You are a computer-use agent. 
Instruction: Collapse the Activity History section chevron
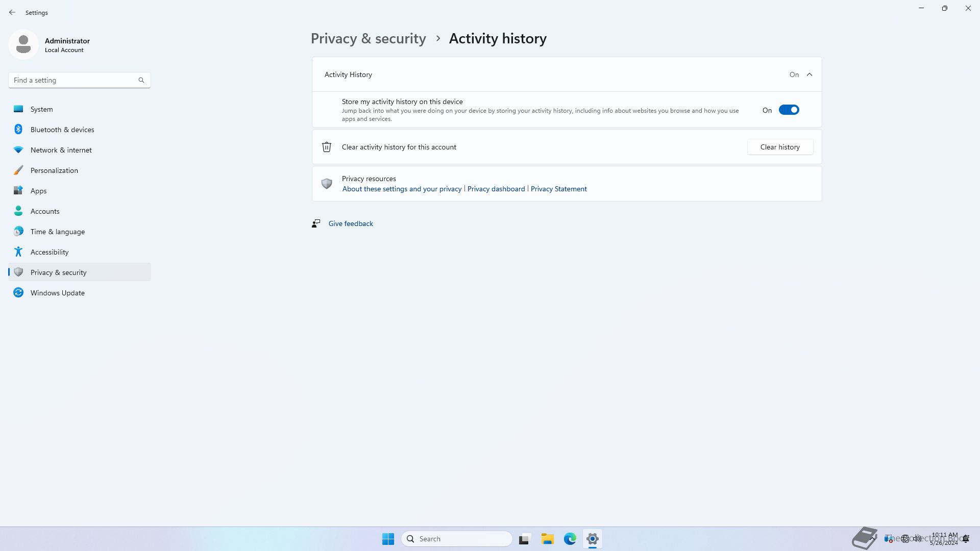[810, 74]
